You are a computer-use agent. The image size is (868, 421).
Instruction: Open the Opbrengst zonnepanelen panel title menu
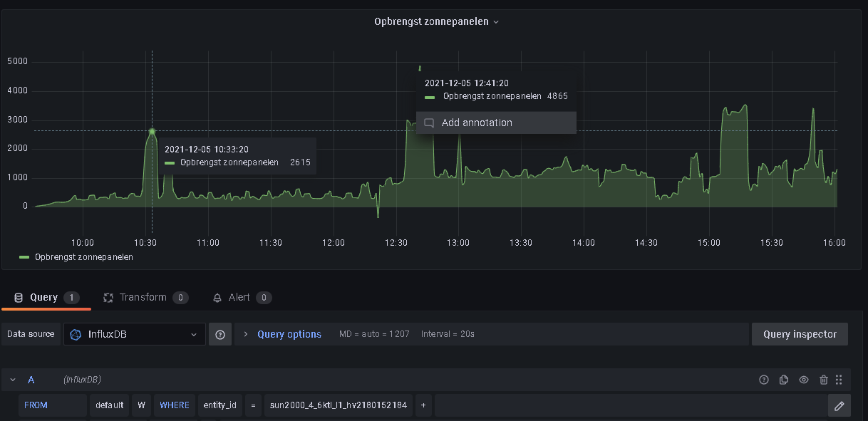[436, 21]
